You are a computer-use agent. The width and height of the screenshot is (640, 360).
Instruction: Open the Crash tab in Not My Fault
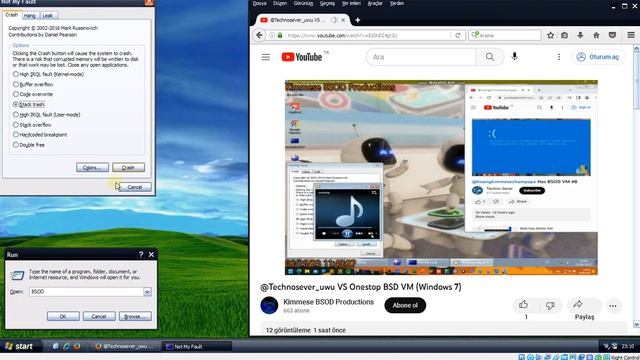(11, 15)
